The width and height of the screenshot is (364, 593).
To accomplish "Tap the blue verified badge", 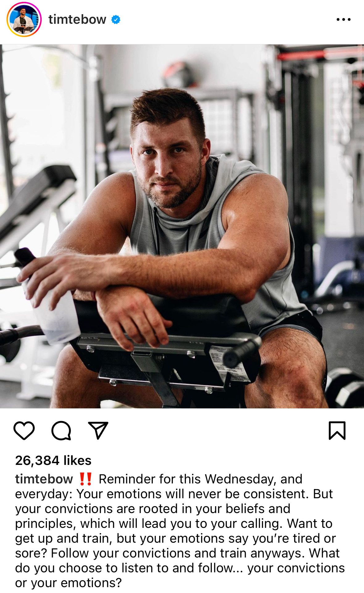I will click(116, 20).
